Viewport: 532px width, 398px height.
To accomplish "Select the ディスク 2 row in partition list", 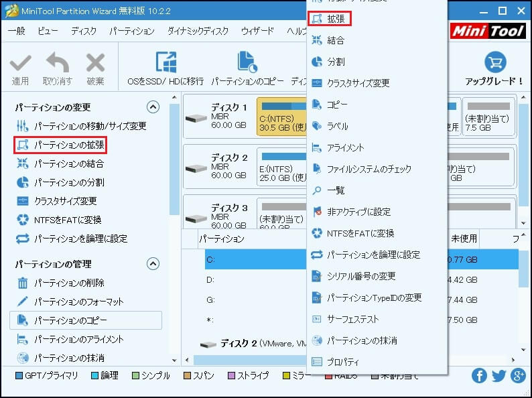I will click(x=254, y=344).
